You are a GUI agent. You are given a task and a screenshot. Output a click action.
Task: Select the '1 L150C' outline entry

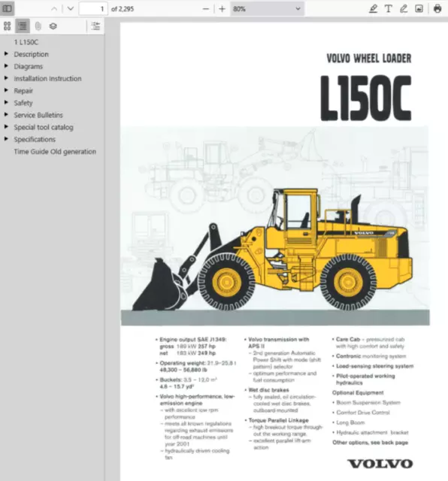pos(26,42)
